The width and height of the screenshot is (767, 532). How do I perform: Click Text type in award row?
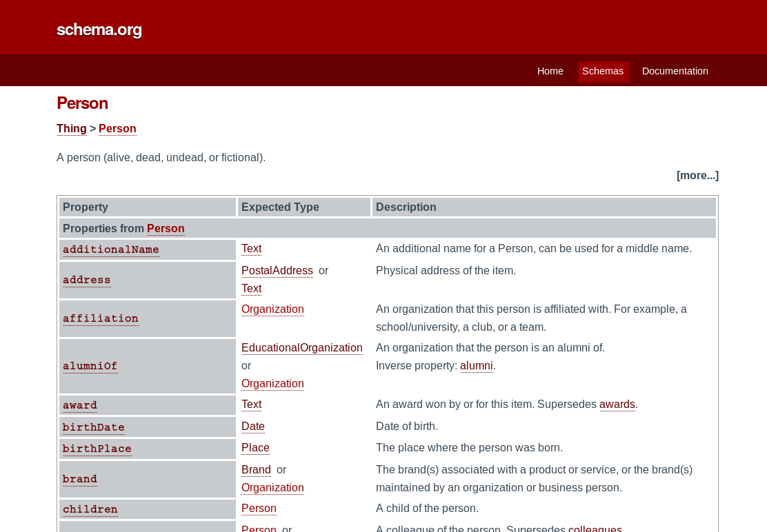pos(252,405)
